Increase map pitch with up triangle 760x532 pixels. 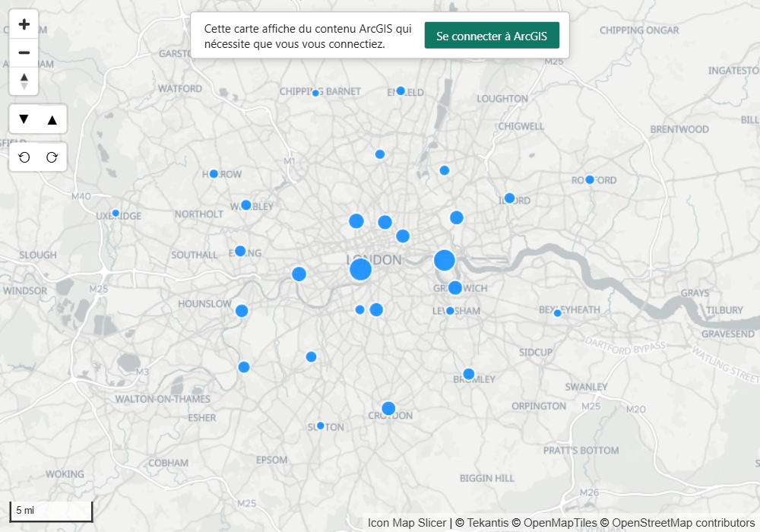[52, 119]
